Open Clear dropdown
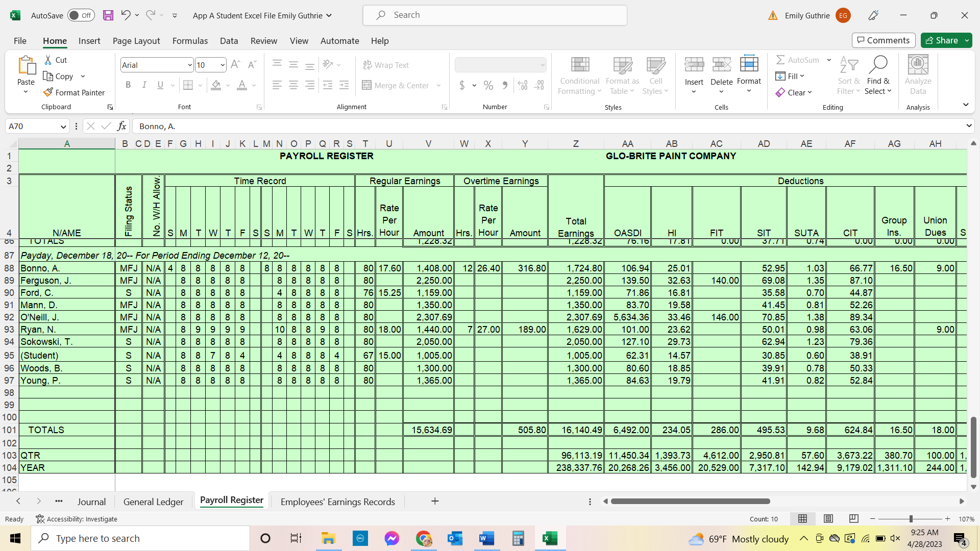The width and height of the screenshot is (980, 551). coord(794,92)
